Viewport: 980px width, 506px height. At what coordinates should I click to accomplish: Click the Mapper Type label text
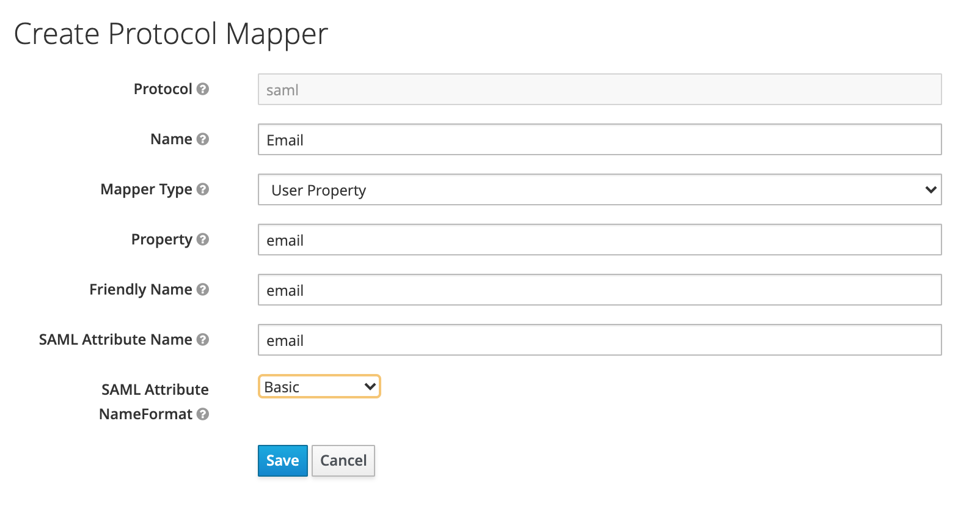(146, 189)
